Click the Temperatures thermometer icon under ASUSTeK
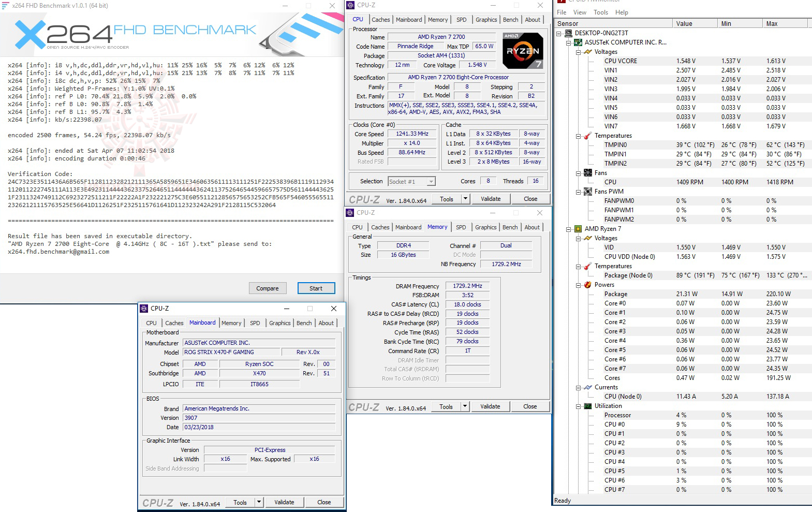The height and width of the screenshot is (512, 812). (588, 136)
